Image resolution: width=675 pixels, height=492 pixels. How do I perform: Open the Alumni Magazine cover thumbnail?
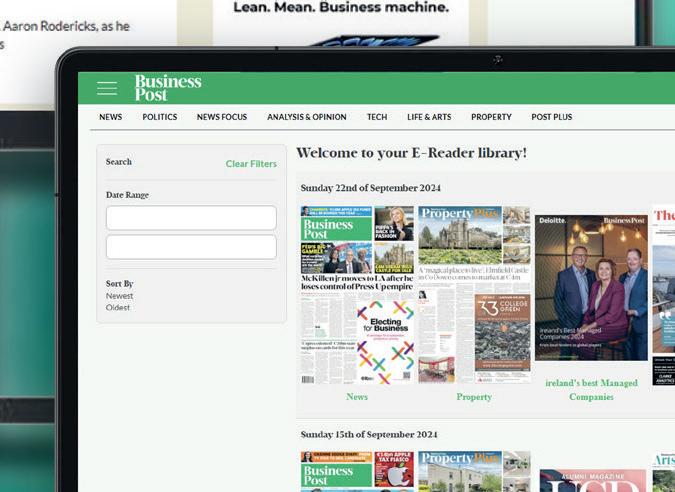(593, 481)
